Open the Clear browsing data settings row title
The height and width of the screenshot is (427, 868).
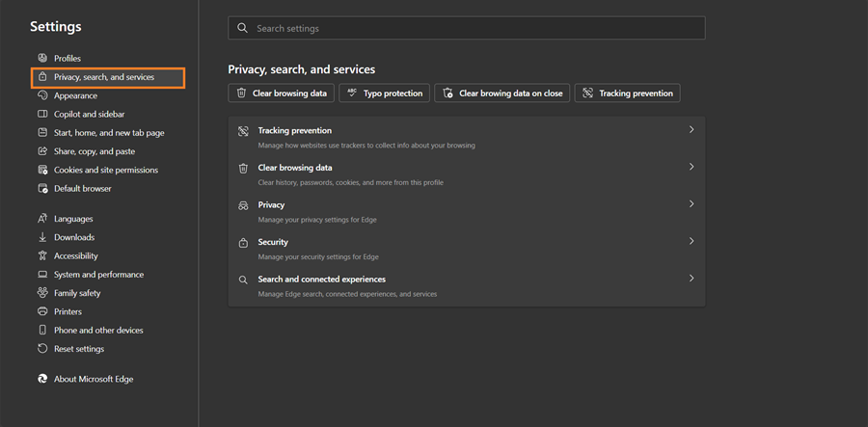[x=295, y=168]
